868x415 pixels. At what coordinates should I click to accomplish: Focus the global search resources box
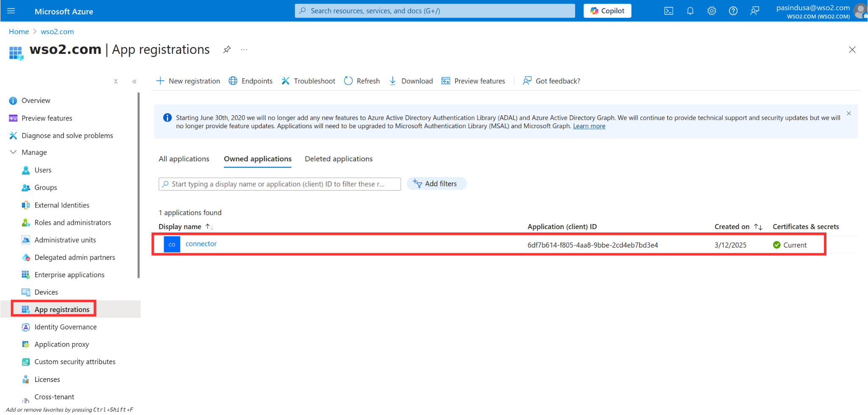click(435, 11)
